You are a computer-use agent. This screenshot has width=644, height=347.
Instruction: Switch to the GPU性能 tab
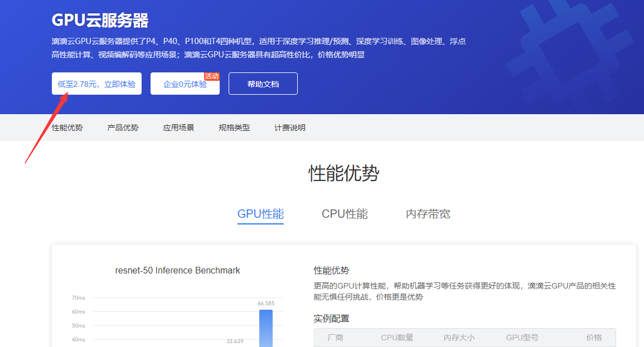pyautogui.click(x=260, y=214)
